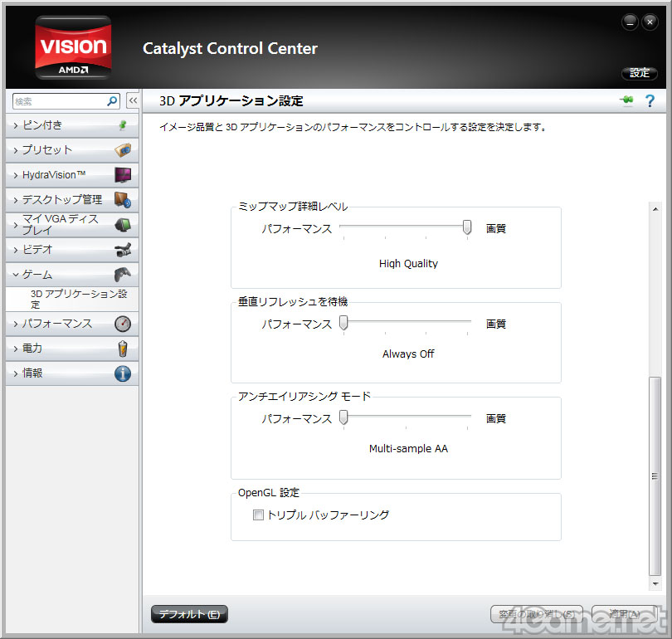Viewport: 672px width, 639px height.
Task: Click the 電力 battery icon
Action: (123, 349)
